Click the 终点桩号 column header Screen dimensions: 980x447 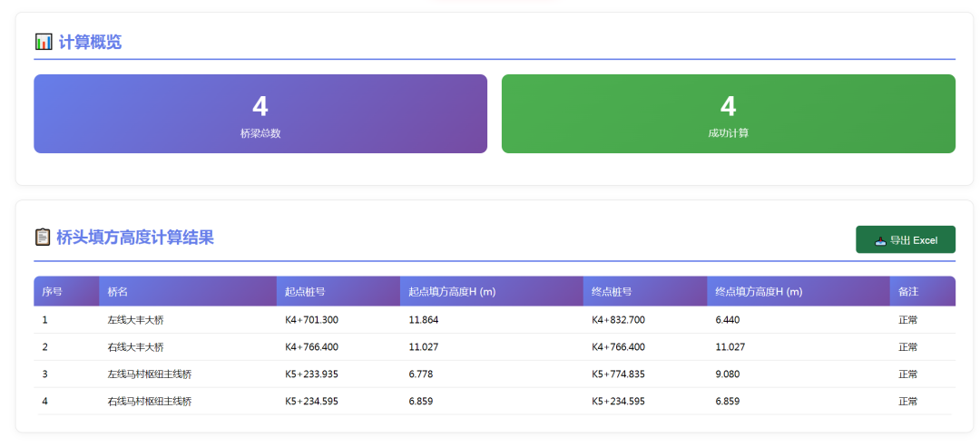pos(645,292)
